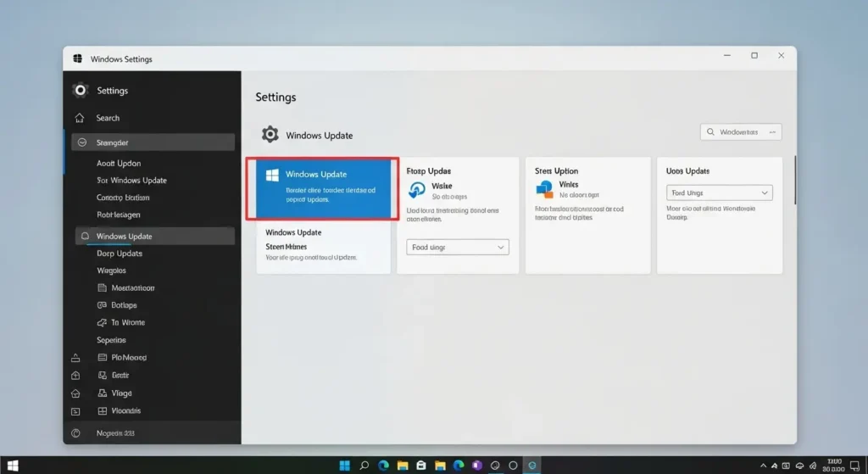The image size is (868, 474).
Task: Click the Vinles label in Stem Uption card
Action: tap(569, 184)
